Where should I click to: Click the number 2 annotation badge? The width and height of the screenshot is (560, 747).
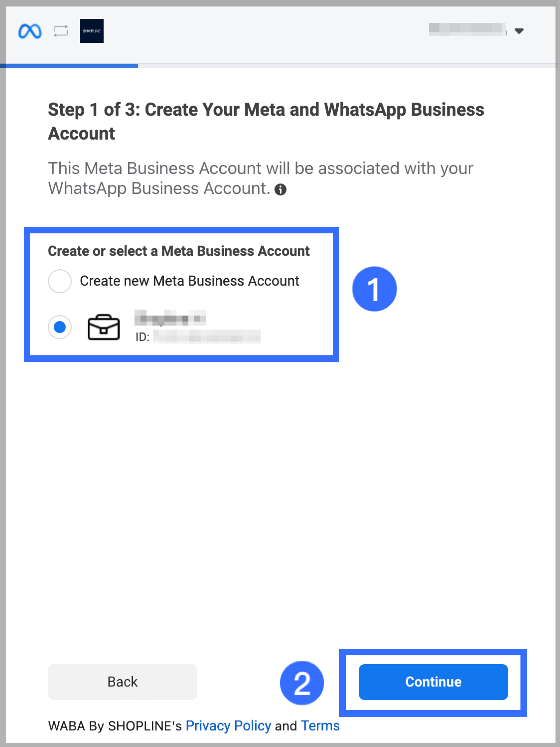tap(302, 683)
